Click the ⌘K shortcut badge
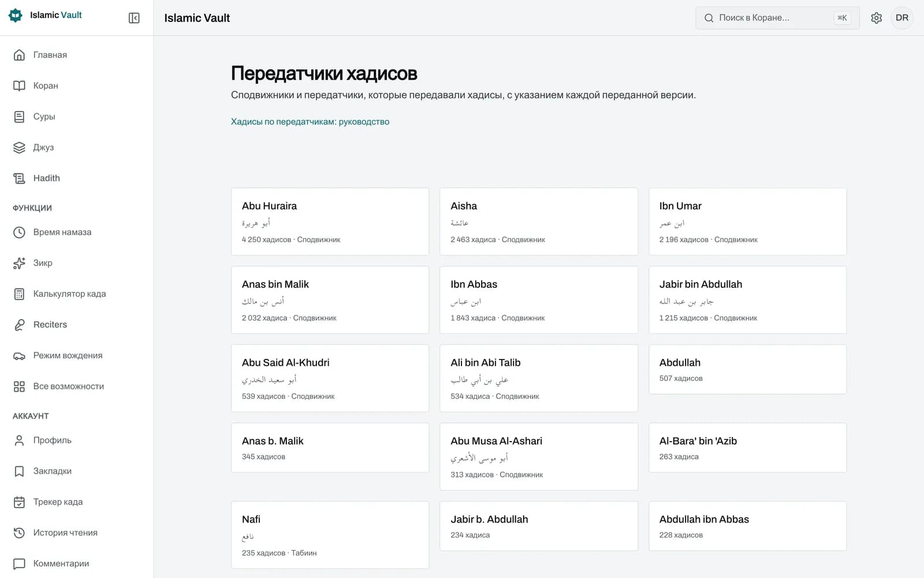 pyautogui.click(x=842, y=18)
